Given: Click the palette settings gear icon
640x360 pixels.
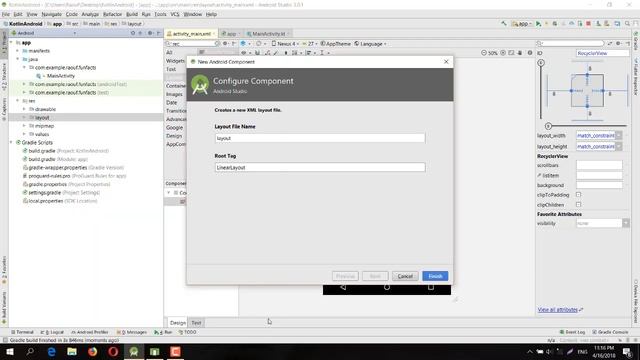Looking at the screenshot, I should point(225,44).
